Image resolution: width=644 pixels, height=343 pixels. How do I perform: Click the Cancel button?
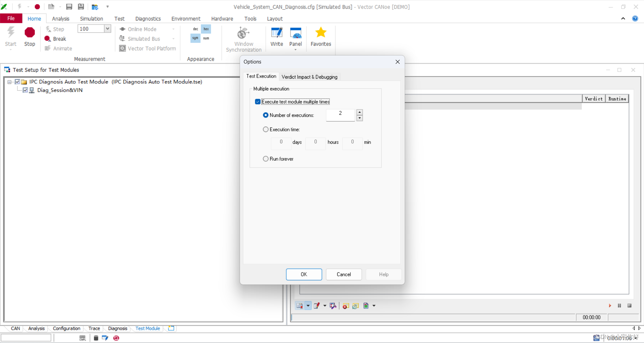click(x=344, y=274)
